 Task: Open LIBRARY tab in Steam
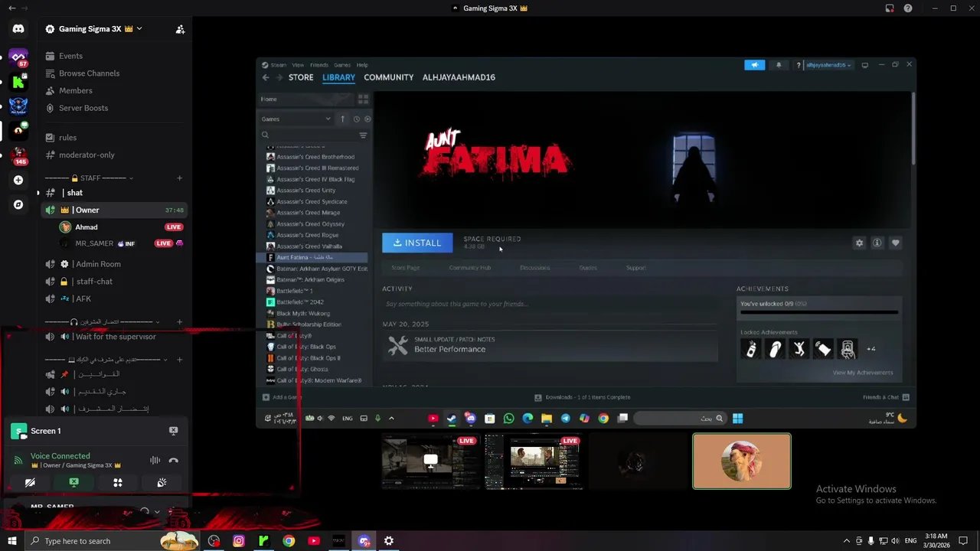point(338,77)
